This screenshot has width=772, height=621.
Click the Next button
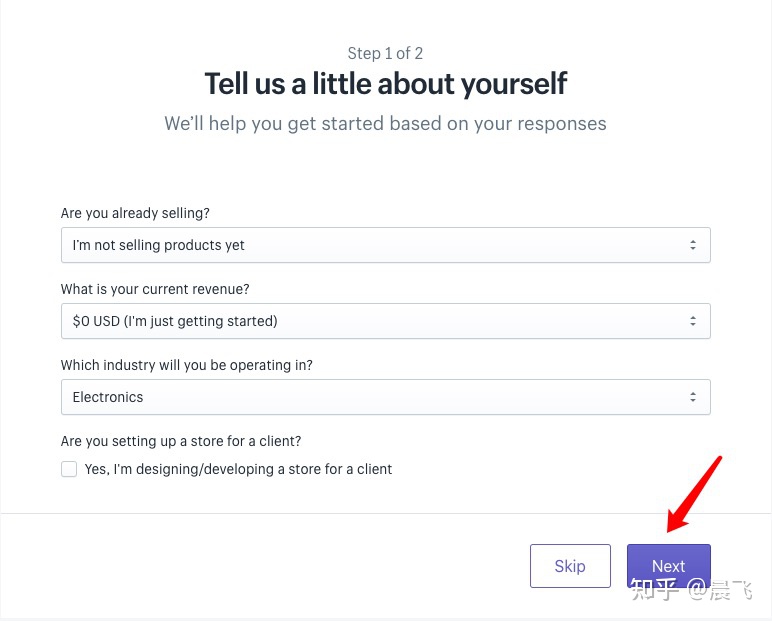pyautogui.click(x=668, y=565)
